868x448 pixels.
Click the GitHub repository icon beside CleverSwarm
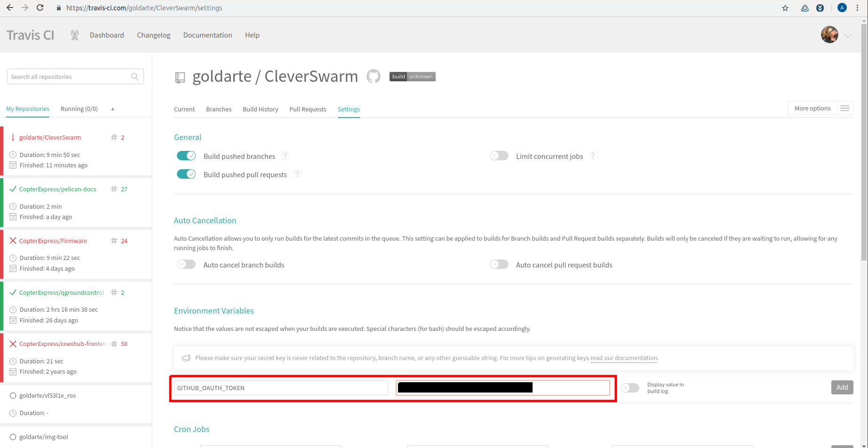373,76
